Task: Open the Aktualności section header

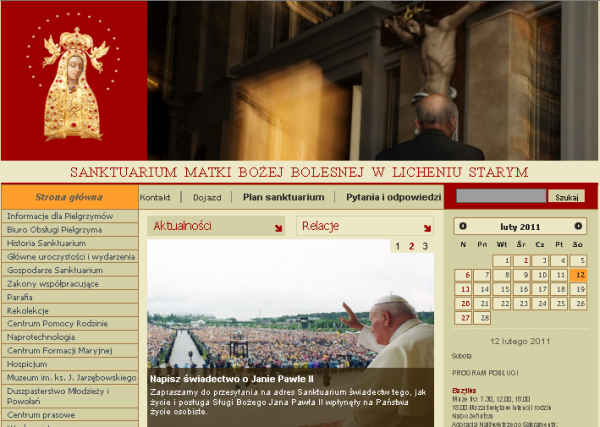Action: tap(216, 226)
